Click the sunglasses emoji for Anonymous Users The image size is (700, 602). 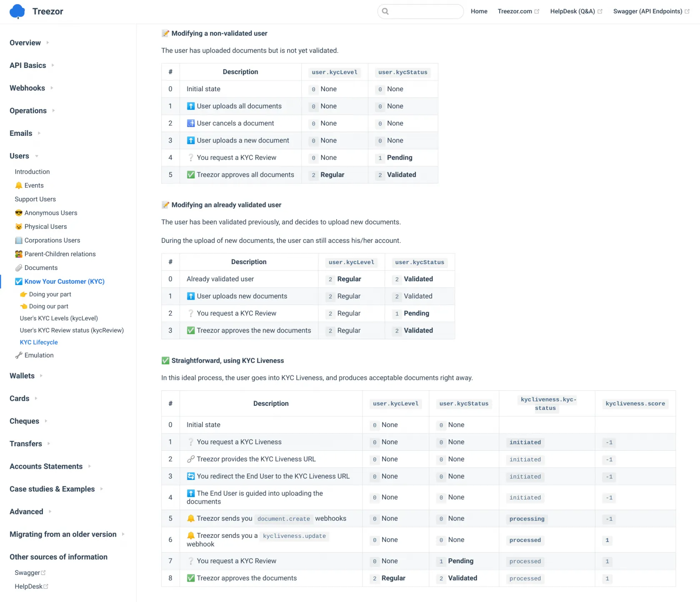click(19, 213)
